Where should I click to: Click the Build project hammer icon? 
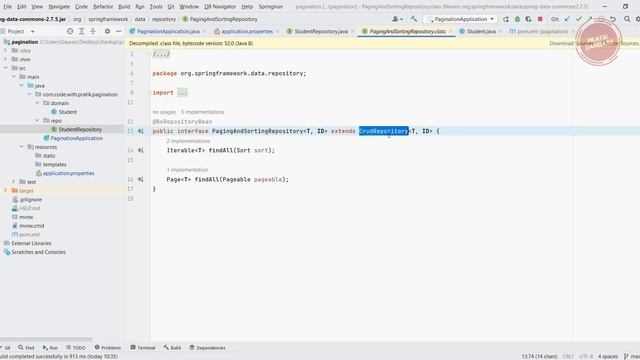[x=414, y=19]
